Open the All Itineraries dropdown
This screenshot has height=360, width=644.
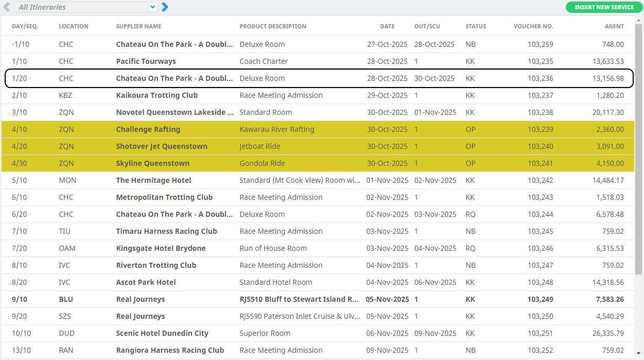click(x=85, y=7)
